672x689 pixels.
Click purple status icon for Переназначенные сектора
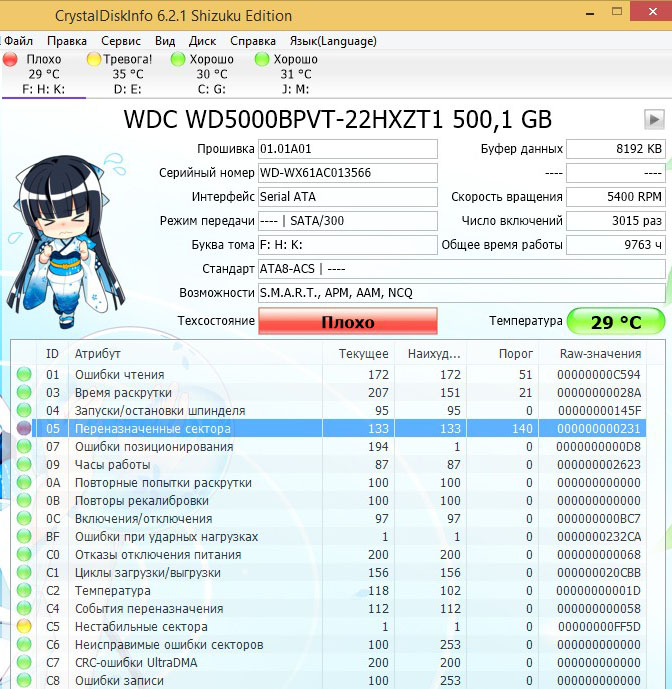click(24, 428)
